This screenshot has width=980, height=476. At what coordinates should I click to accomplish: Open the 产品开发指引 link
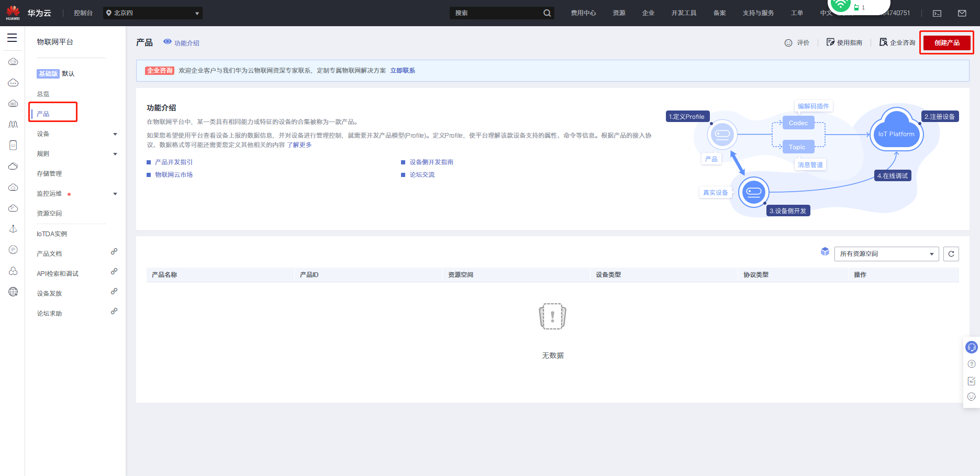click(174, 162)
